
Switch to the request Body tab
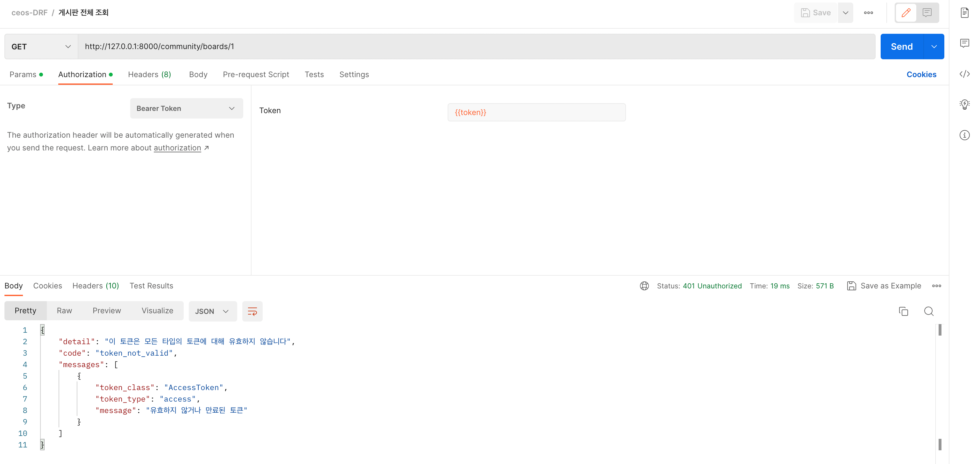[198, 75]
